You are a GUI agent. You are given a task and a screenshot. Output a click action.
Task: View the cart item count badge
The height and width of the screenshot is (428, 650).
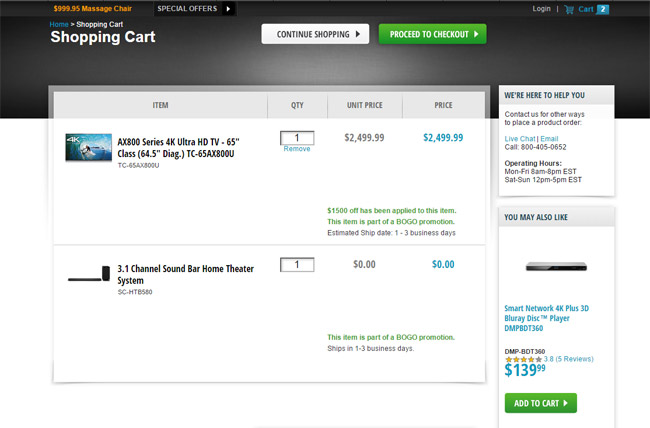(x=603, y=9)
